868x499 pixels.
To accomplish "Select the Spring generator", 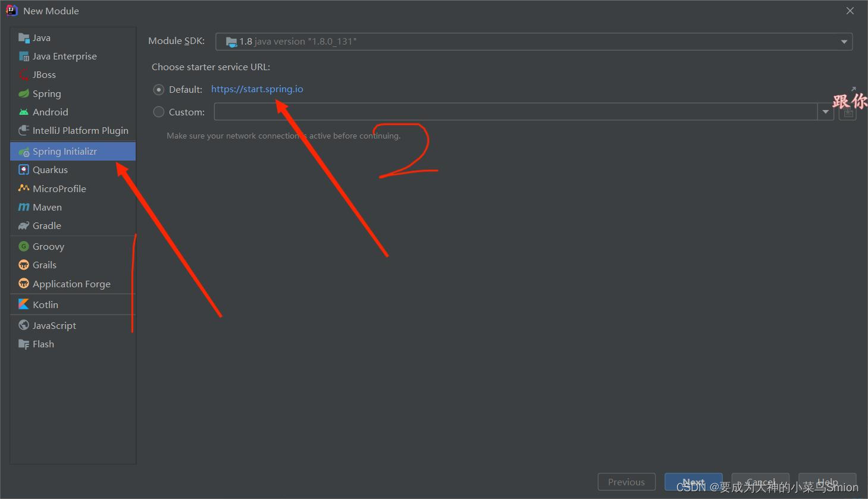I will tap(73, 93).
